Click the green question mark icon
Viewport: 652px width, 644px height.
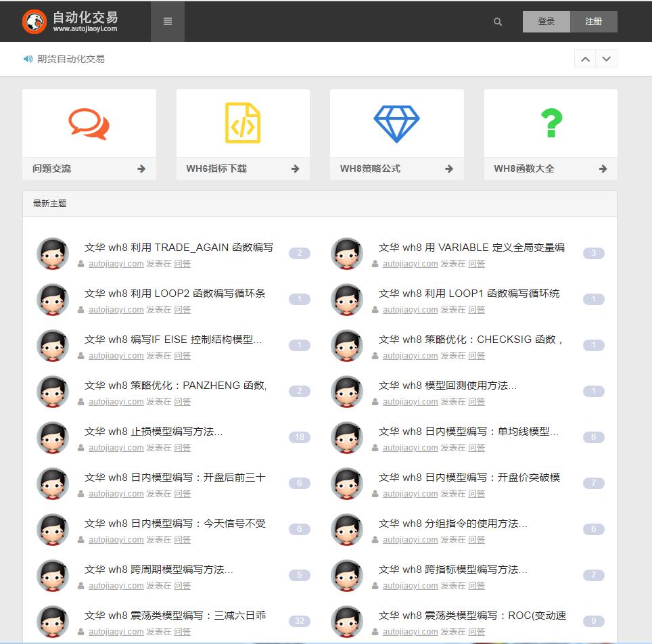[x=551, y=123]
